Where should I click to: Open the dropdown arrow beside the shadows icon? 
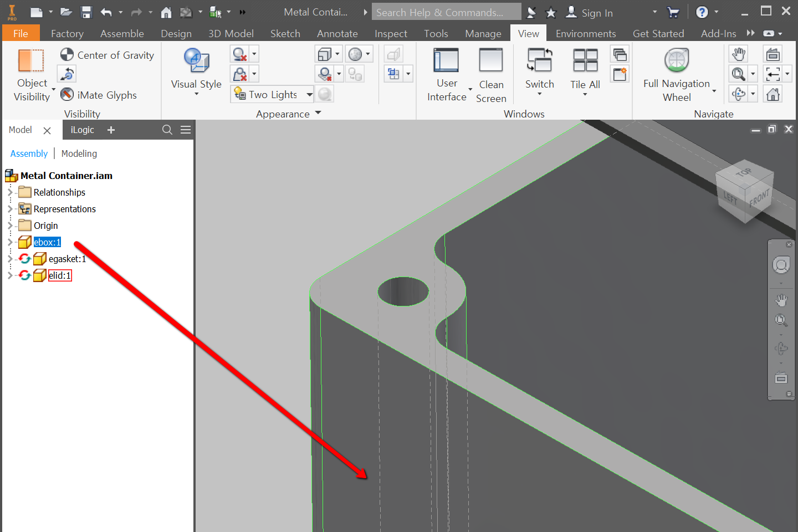click(x=254, y=54)
